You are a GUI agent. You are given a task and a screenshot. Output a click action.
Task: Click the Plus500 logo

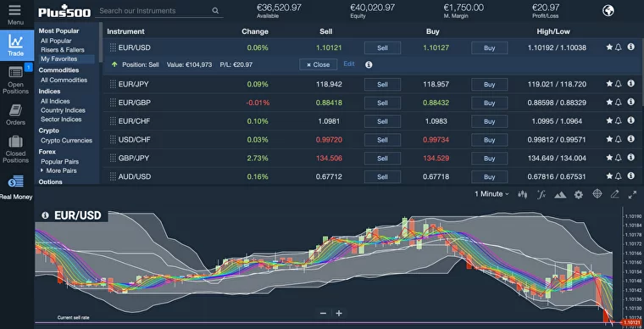[64, 11]
